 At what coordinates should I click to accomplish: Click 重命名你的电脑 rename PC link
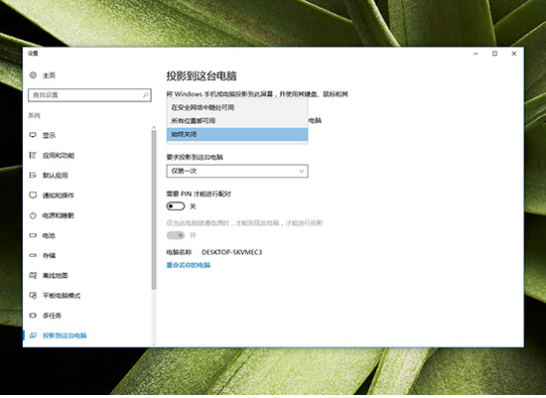[188, 265]
